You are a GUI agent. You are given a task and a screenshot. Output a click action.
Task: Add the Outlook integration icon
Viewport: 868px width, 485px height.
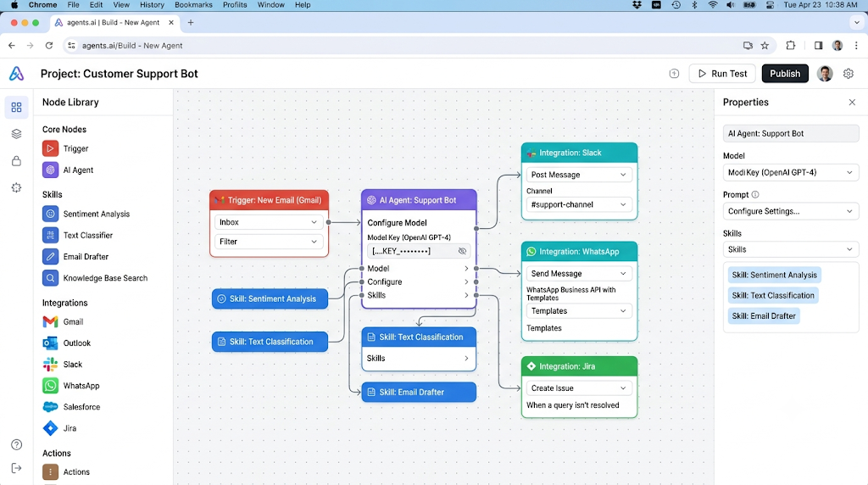50,343
